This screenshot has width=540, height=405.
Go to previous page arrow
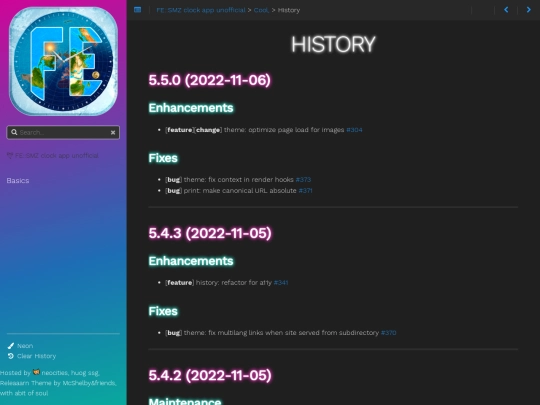[x=506, y=10]
